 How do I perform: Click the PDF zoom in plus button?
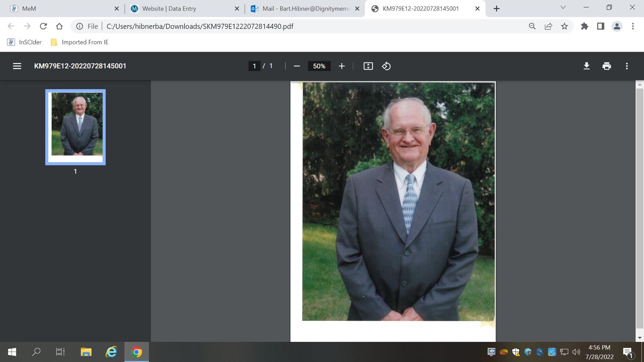coord(342,66)
